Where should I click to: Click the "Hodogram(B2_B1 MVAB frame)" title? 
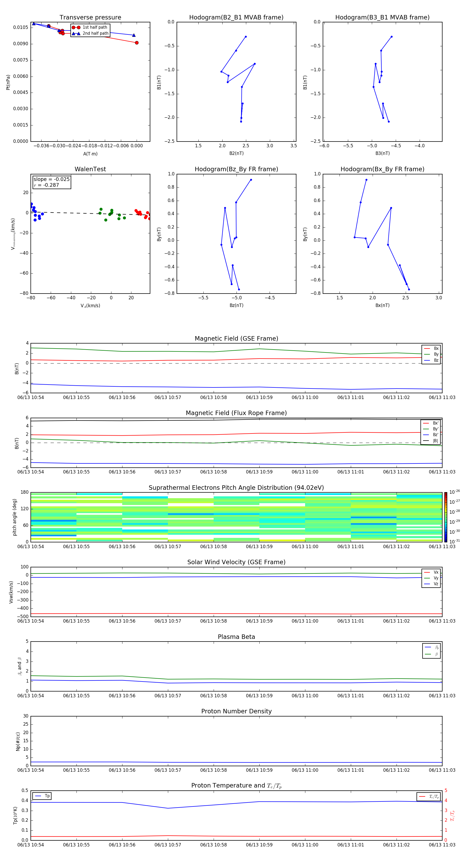pos(236,18)
